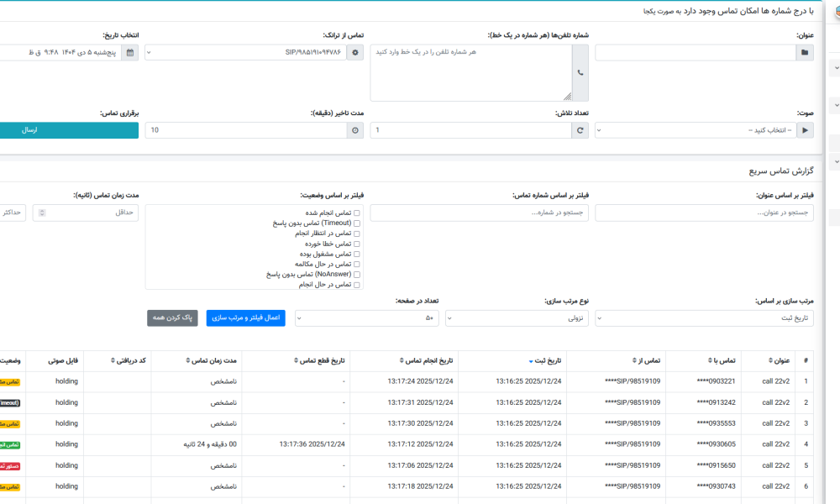The image size is (840, 504).
Task: Sort the table by تاریخ ثبت column arrow
Action: 531,361
